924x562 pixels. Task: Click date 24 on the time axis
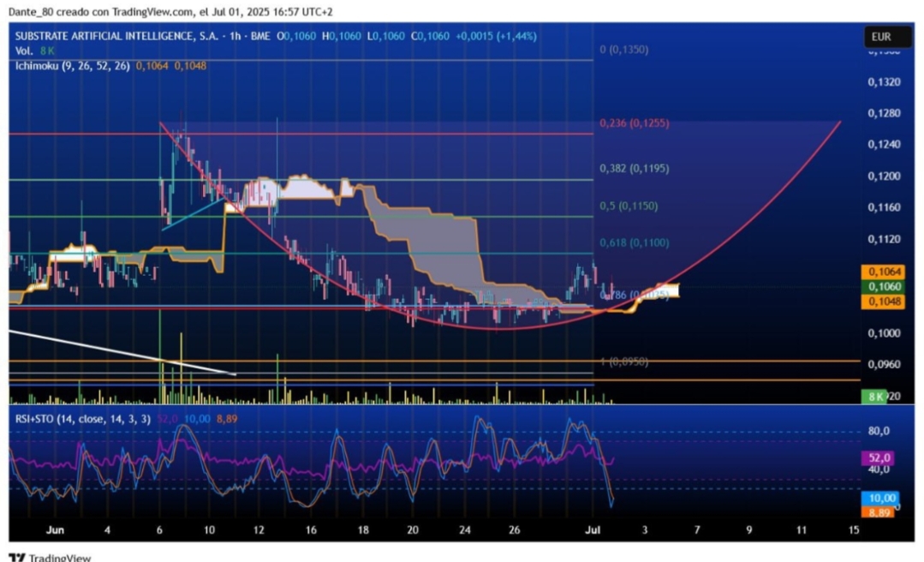coord(465,529)
